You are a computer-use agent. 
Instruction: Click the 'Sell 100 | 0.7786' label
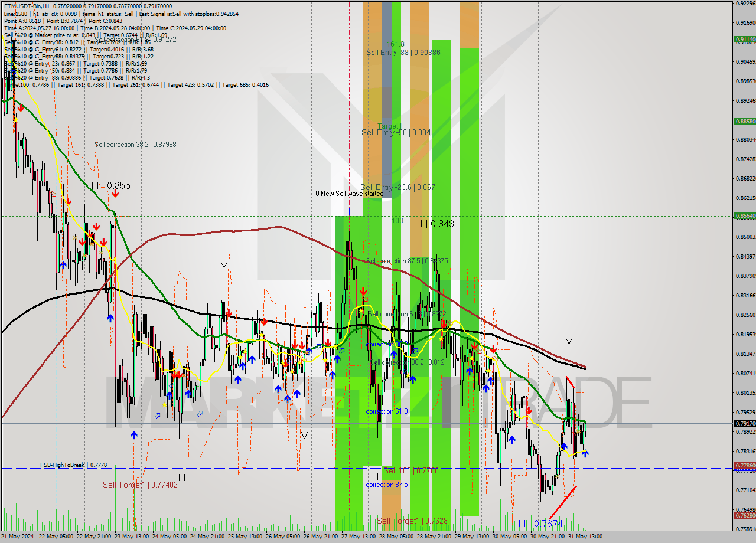[410, 471]
